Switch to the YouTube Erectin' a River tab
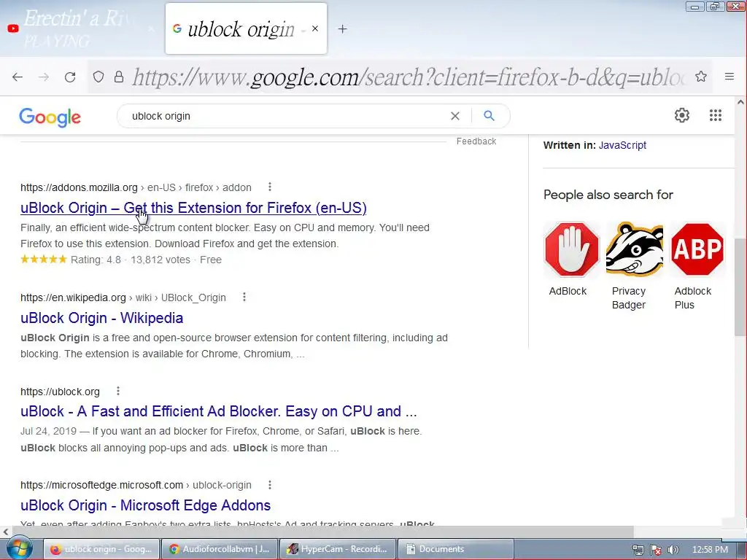 tap(81, 28)
